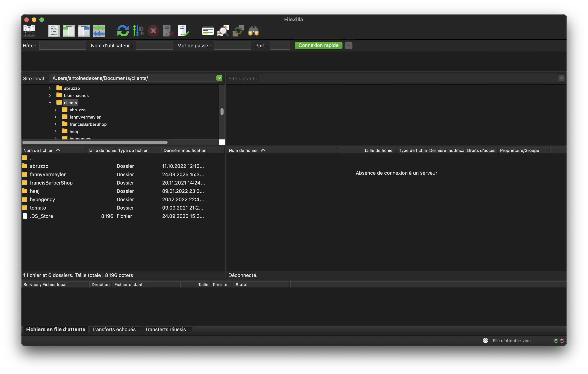
Task: Collapse the clients folder tree
Action: coord(50,103)
